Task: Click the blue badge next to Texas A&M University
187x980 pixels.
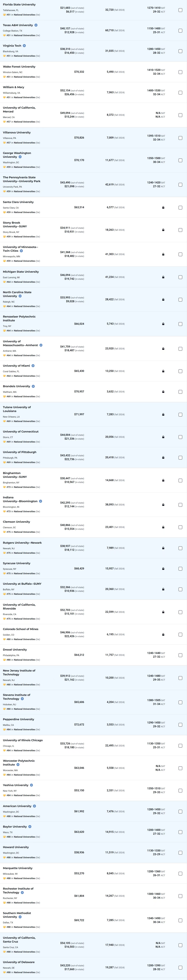Action: pyautogui.click(x=36, y=25)
